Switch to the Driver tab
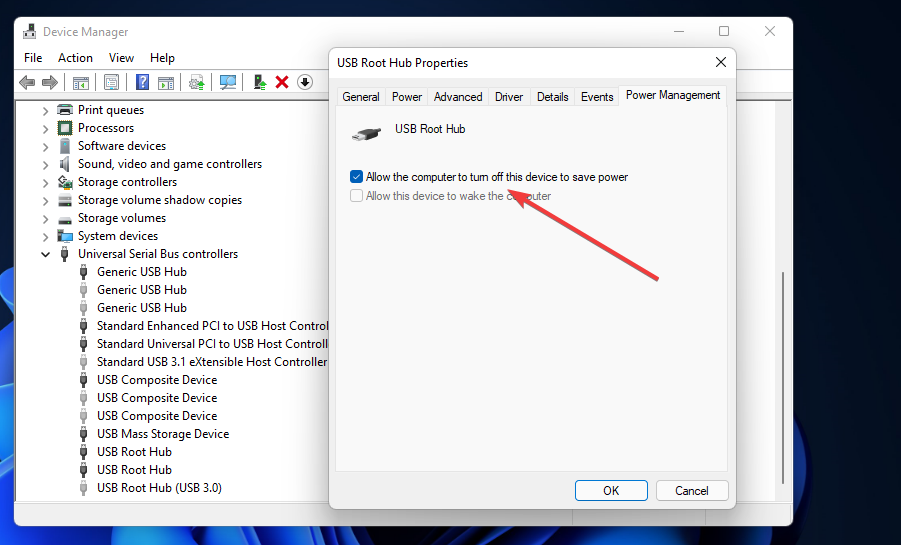 coord(509,97)
